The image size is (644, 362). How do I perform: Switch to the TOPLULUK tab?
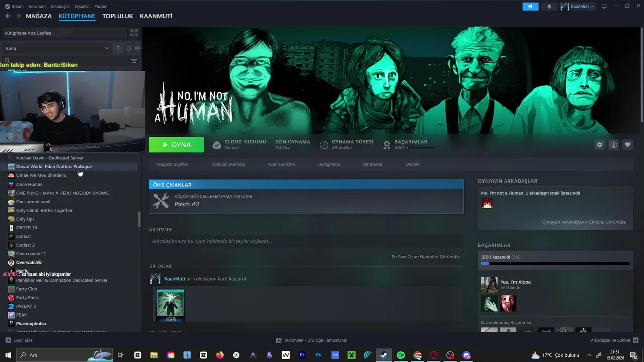(118, 16)
